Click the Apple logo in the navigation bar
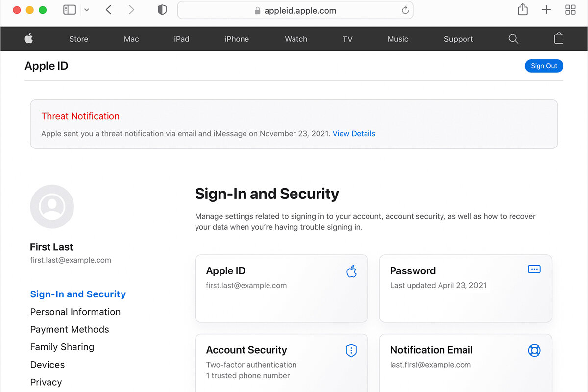 29,39
